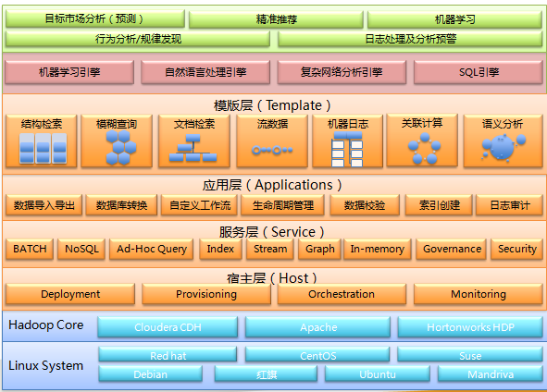
Task: Click the 日志处理及分析预警 bar
Action: click(410, 39)
